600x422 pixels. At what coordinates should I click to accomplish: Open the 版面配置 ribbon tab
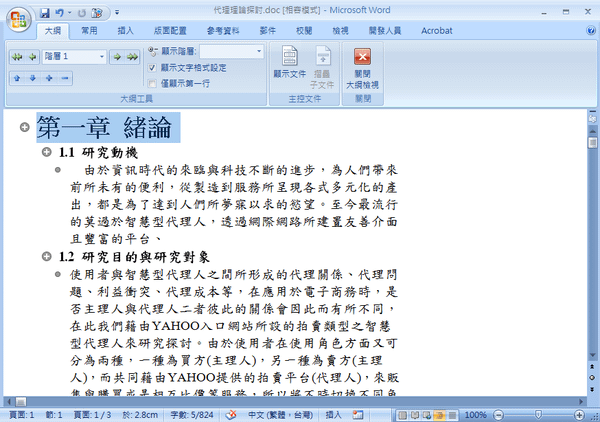click(x=170, y=31)
